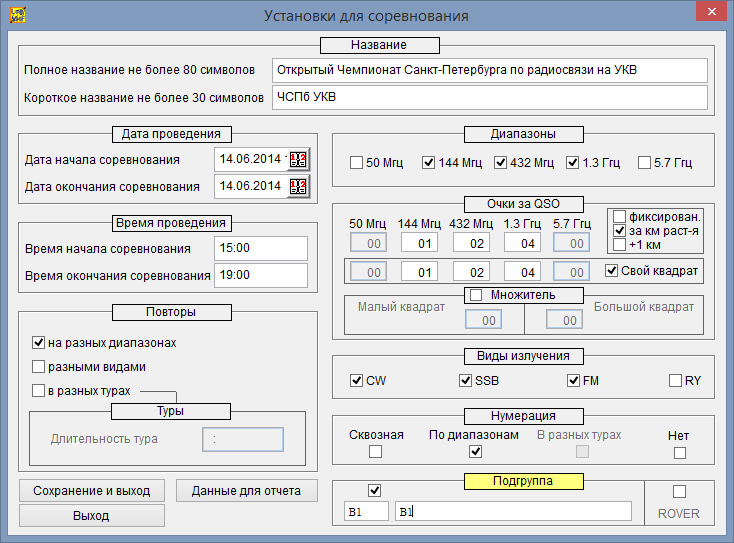The height and width of the screenshot is (543, 734).
Task: Check 'разными видами' repeats option
Action: click(x=39, y=367)
